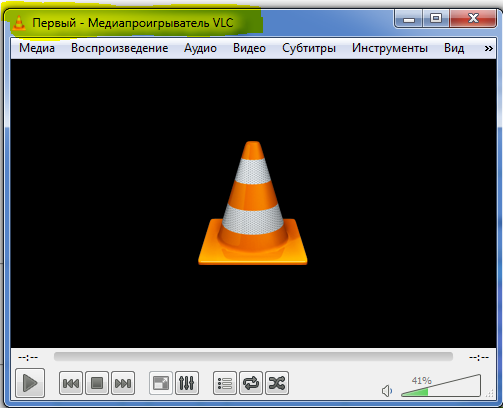Close the VLC media player window
This screenshot has width=503, height=408.
pyautogui.click(x=473, y=18)
